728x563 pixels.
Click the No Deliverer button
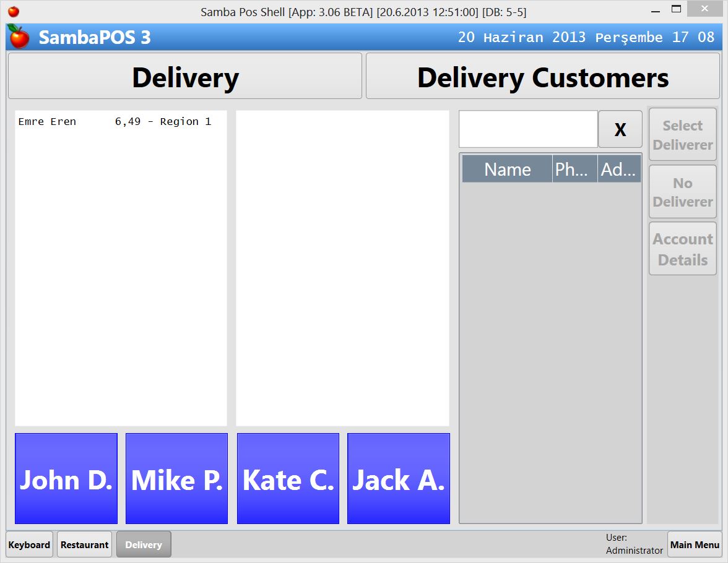682,192
